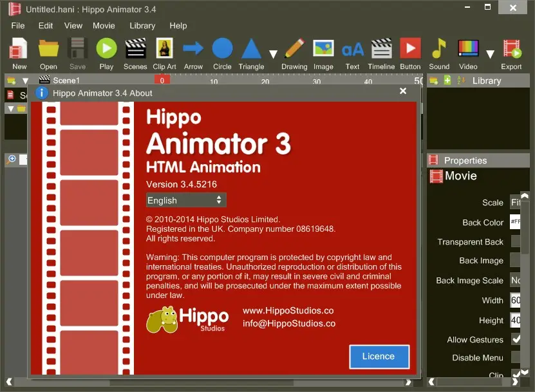Export the movie with the Export icon
The width and height of the screenshot is (535, 392).
point(511,54)
